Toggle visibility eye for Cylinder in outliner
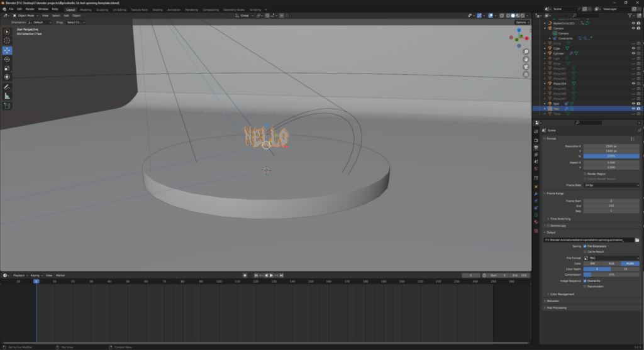644x350 pixels. 633,53
